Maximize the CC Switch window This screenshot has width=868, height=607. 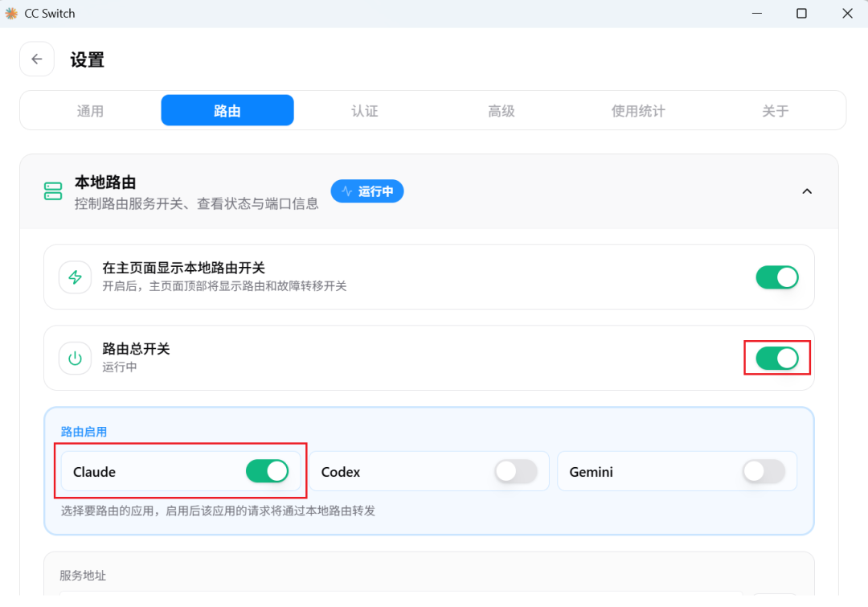(x=801, y=14)
